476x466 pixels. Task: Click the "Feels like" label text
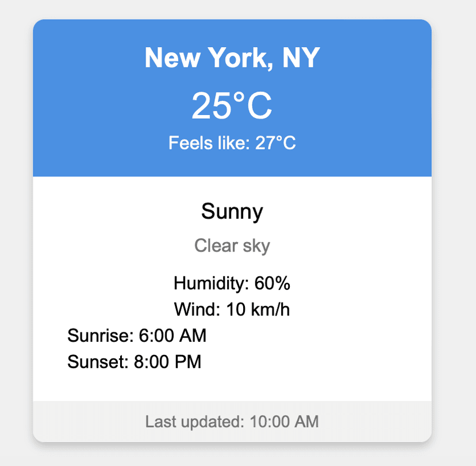point(207,143)
